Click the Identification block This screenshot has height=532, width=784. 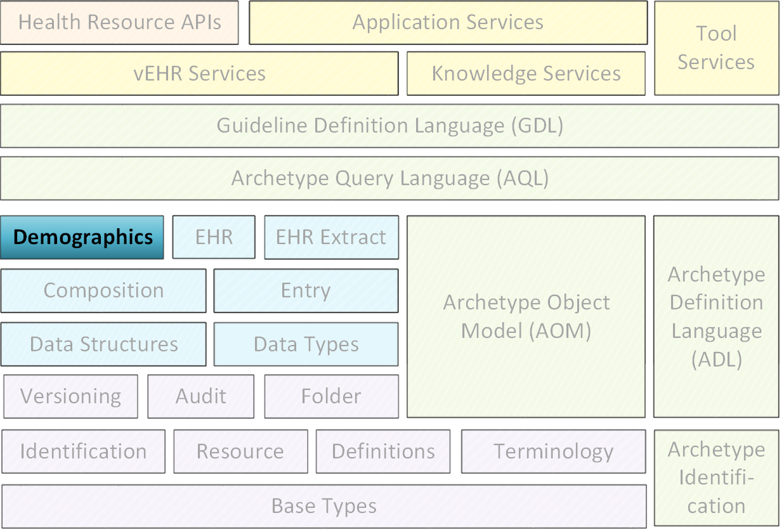tap(83, 451)
